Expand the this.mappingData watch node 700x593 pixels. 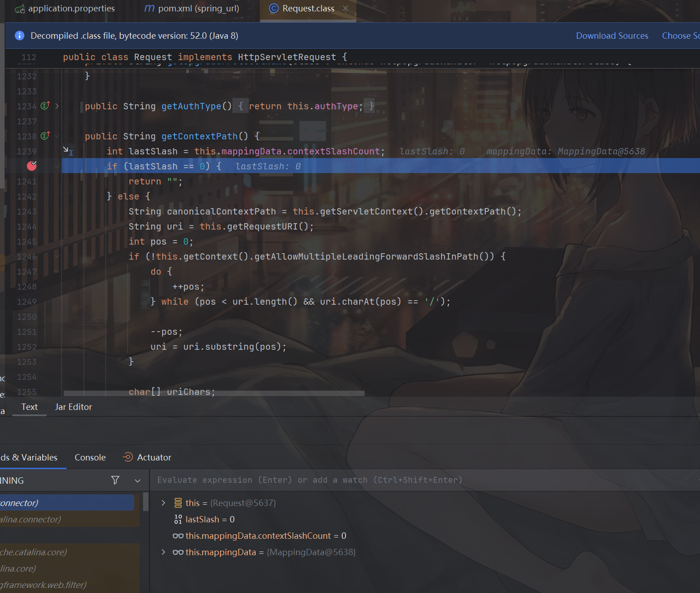[163, 552]
